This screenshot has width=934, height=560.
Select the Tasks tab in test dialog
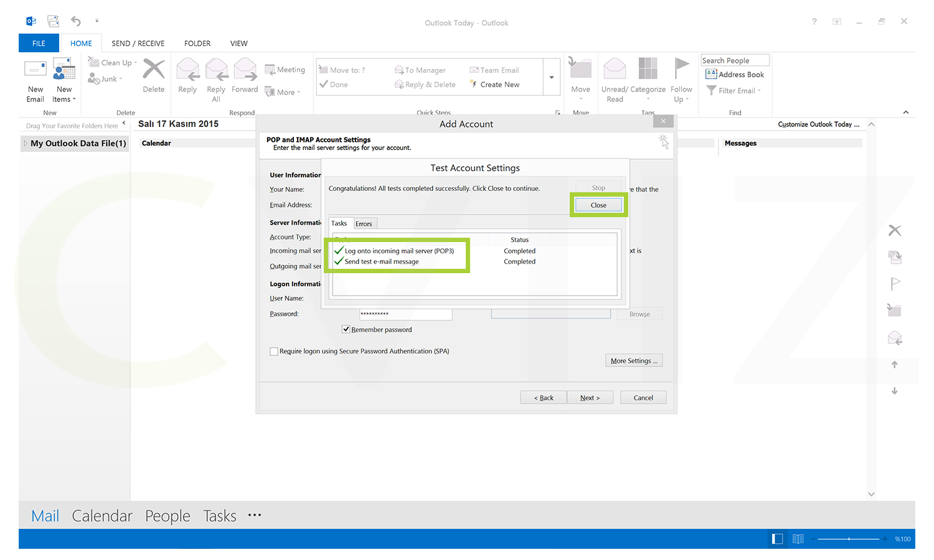[x=339, y=223]
